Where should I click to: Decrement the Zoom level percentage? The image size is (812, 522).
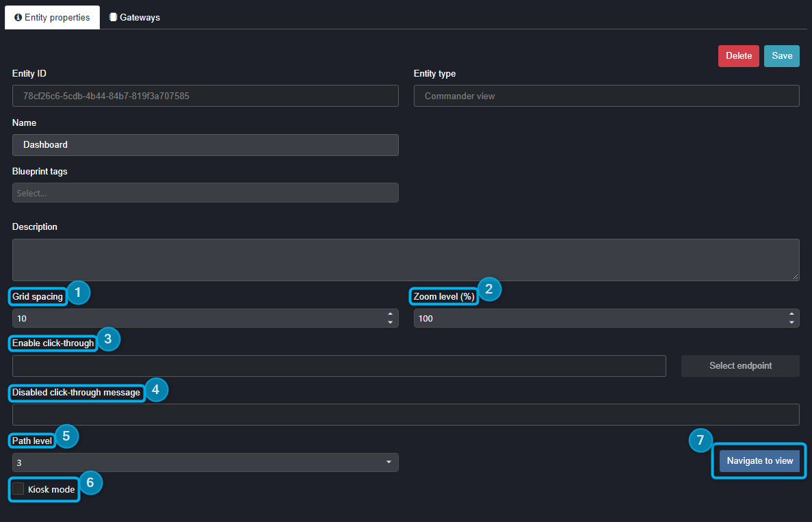[793, 322]
